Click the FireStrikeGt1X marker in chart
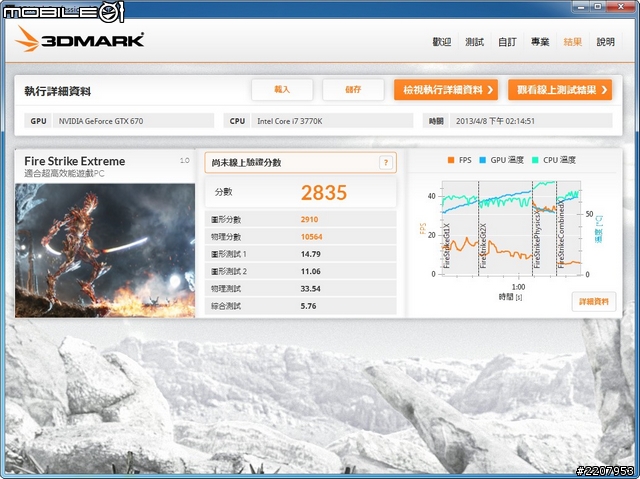 [446, 246]
